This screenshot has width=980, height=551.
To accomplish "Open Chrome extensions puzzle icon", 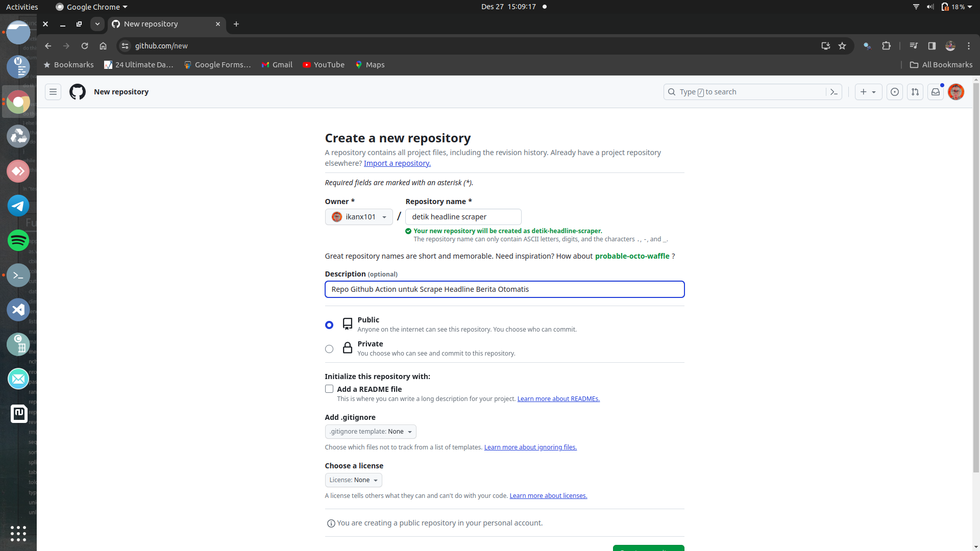I will click(x=886, y=46).
